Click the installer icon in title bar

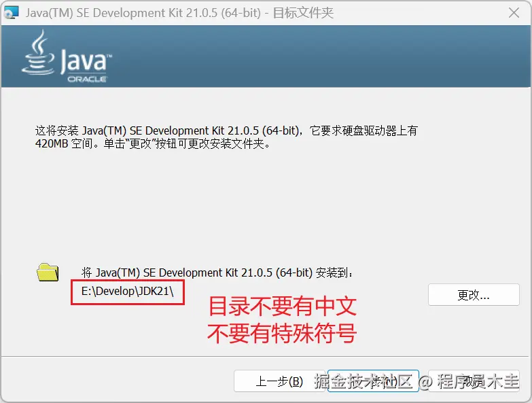11,13
